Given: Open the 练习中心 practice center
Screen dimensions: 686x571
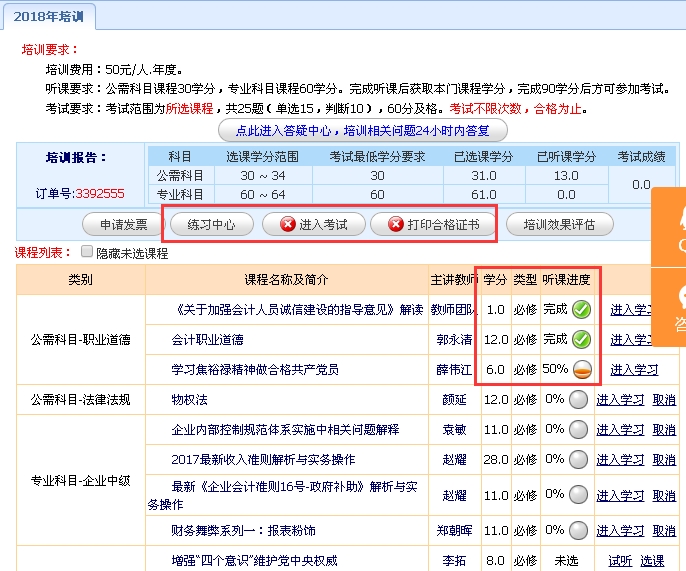Looking at the screenshot, I should pyautogui.click(x=211, y=225).
